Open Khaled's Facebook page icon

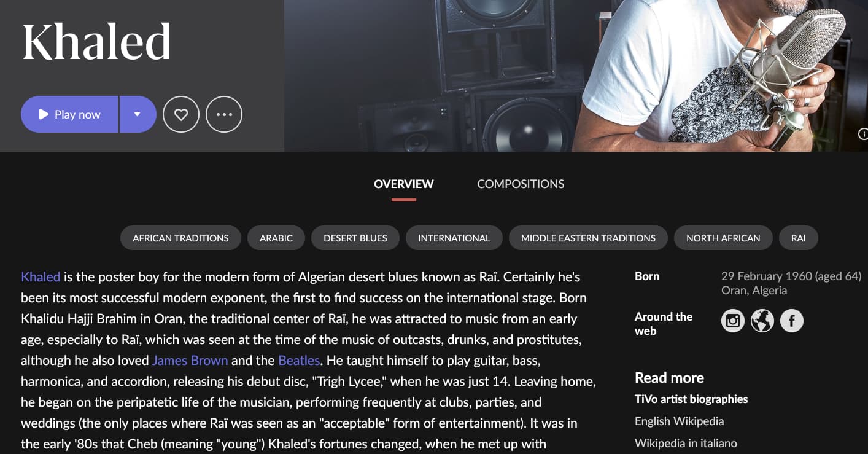(x=791, y=321)
